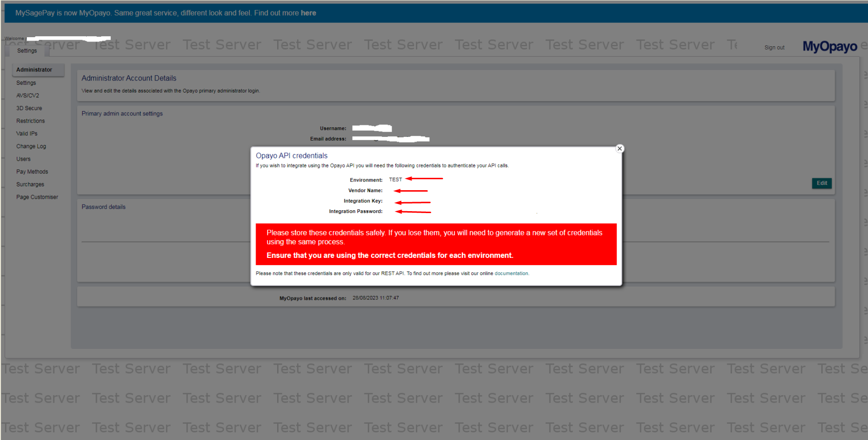The width and height of the screenshot is (868, 440).
Task: Click the Edit button
Action: click(x=822, y=183)
